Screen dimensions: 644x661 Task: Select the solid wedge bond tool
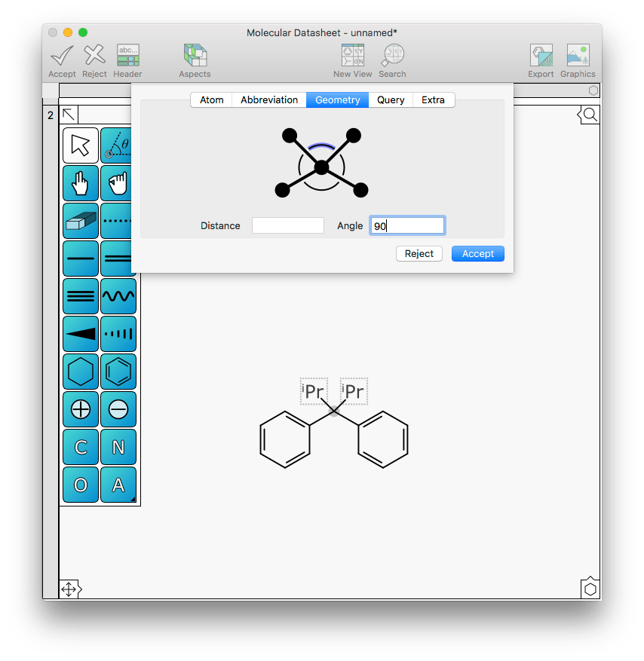click(x=80, y=334)
